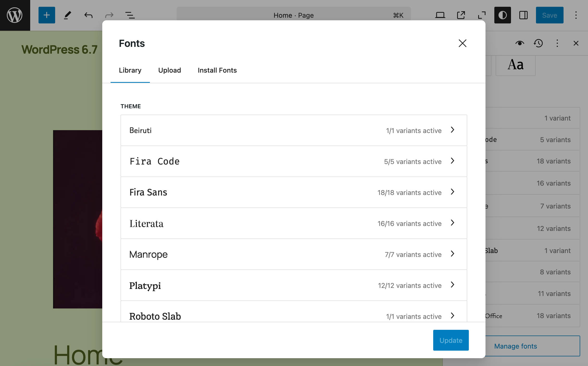Click the Redo arrow
The image size is (588, 366).
[109, 15]
